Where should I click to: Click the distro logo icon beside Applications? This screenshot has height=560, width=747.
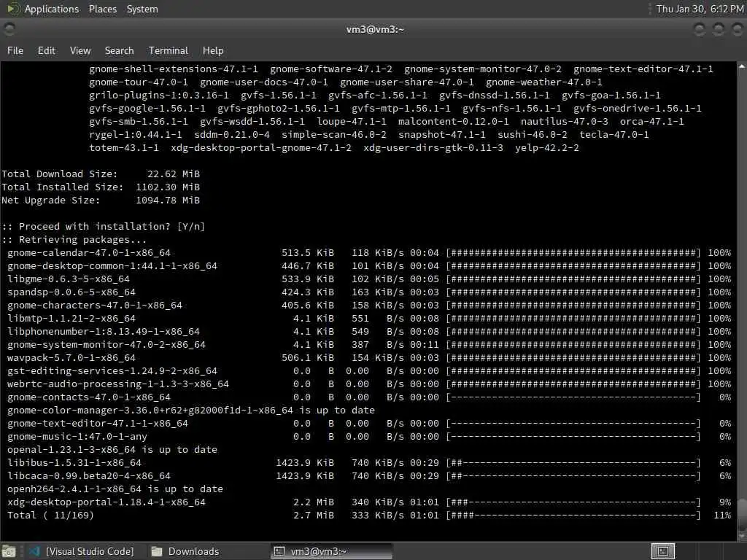pyautogui.click(x=12, y=9)
